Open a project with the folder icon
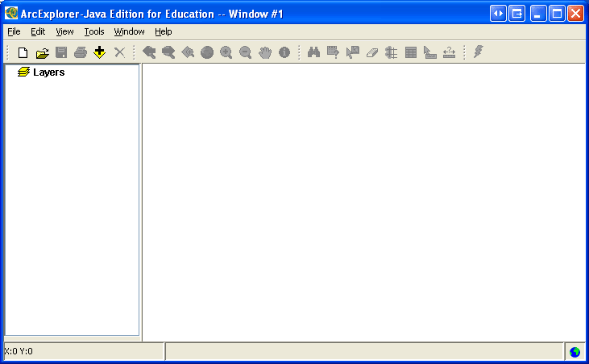The height and width of the screenshot is (364, 589). tap(42, 52)
